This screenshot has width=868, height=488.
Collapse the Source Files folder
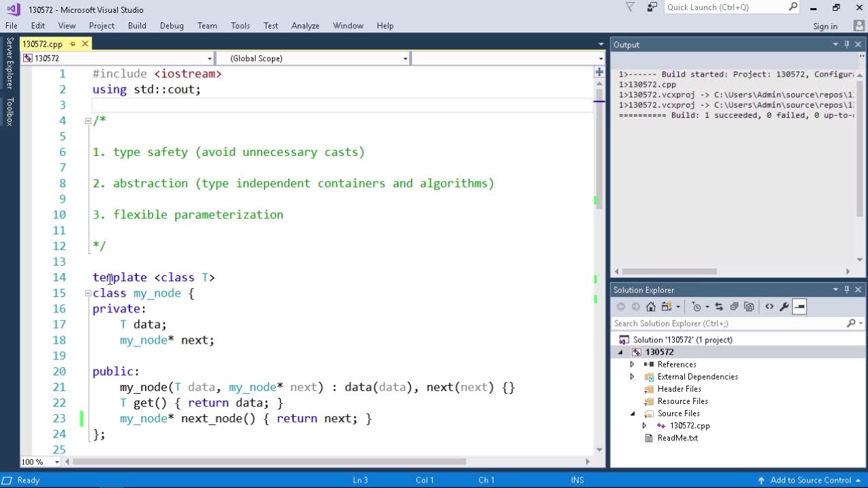pos(632,413)
